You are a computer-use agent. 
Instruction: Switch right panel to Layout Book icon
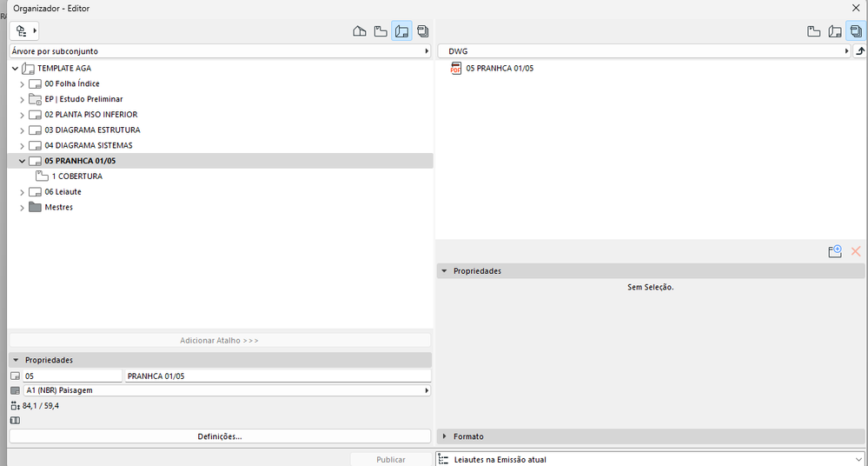click(835, 31)
